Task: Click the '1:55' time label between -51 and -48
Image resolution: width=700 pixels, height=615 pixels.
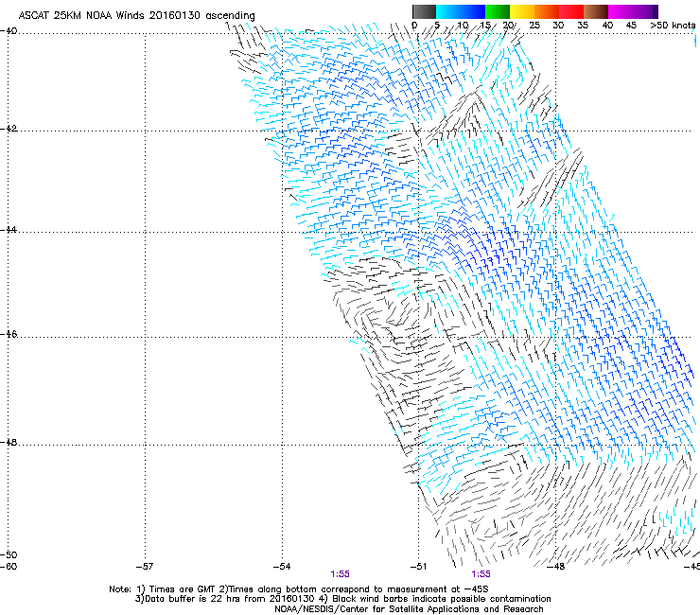Action: click(x=481, y=574)
